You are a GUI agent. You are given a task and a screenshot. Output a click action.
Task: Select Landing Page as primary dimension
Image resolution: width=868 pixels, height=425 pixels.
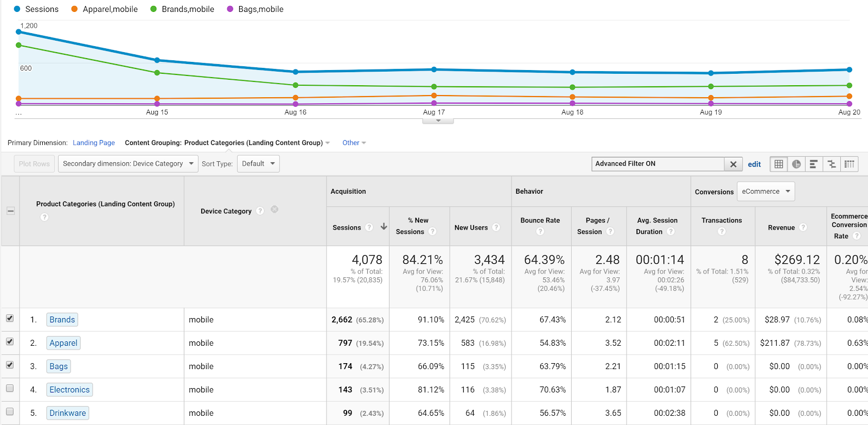click(x=94, y=143)
